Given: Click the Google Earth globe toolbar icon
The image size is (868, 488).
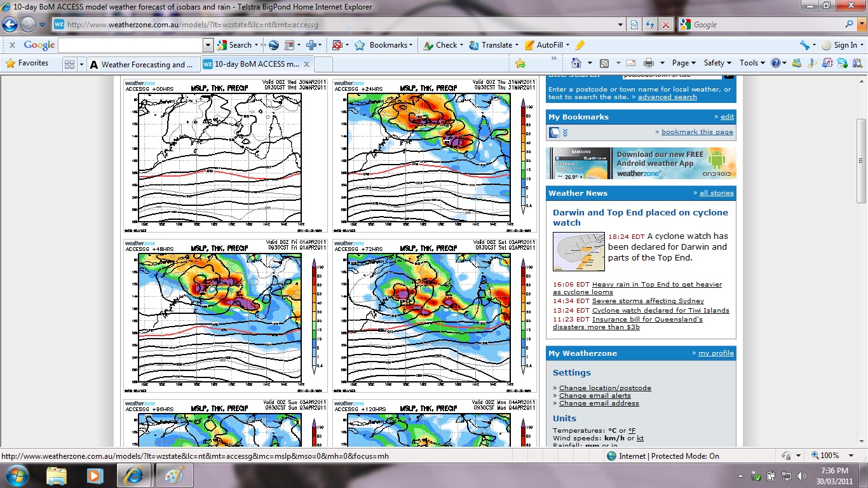Looking at the screenshot, I should (x=274, y=45).
